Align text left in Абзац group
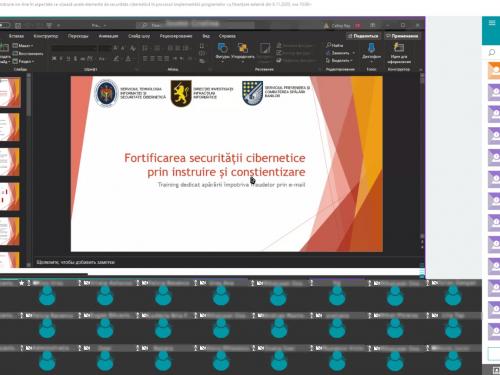Screen dimensions: 500x375 (145, 59)
